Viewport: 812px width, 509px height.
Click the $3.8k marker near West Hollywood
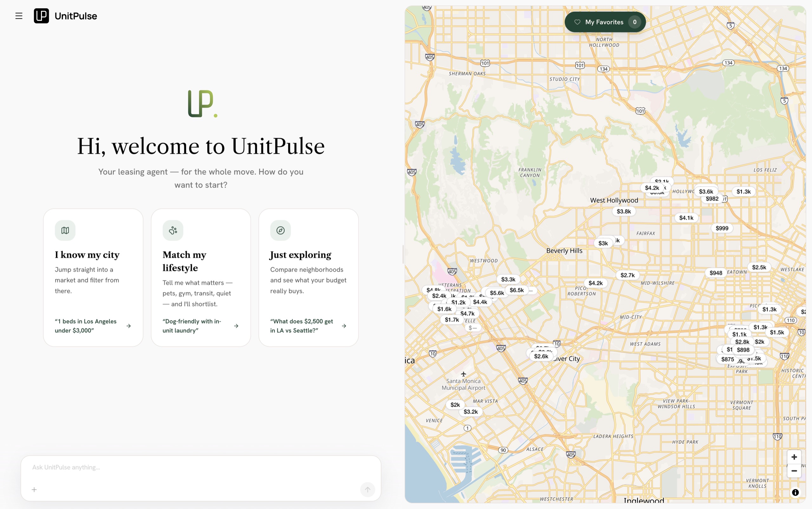coord(624,212)
